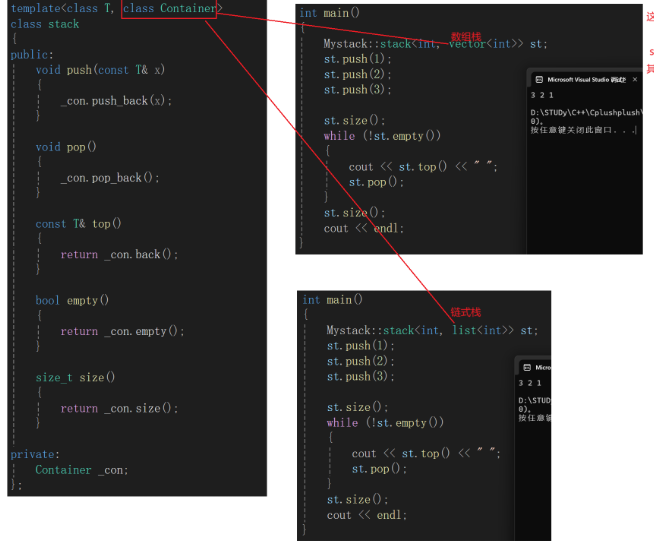Click the stack<int, list<int>> st; declaration line
The image size is (654, 559).
[x=433, y=330]
